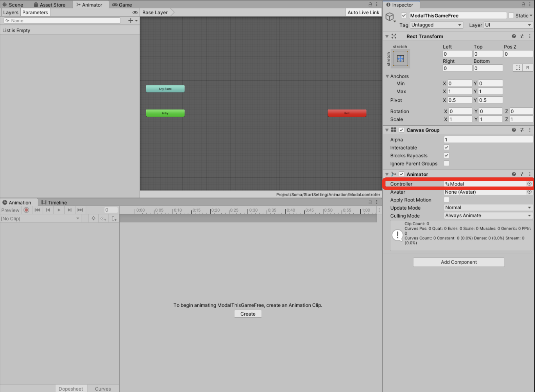This screenshot has width=535, height=392.
Task: Open the Culling Mode dropdown
Action: click(488, 216)
